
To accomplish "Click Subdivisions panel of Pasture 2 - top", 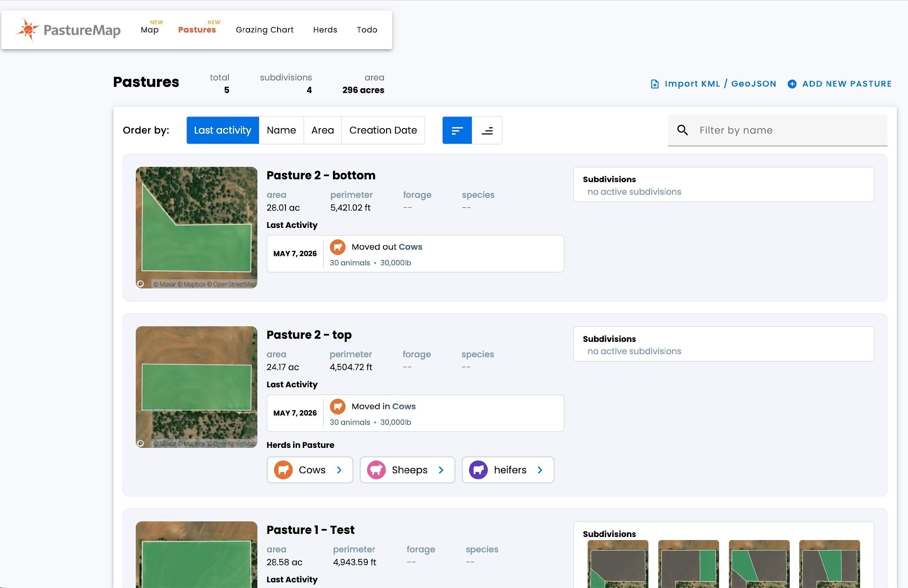I will [x=724, y=344].
